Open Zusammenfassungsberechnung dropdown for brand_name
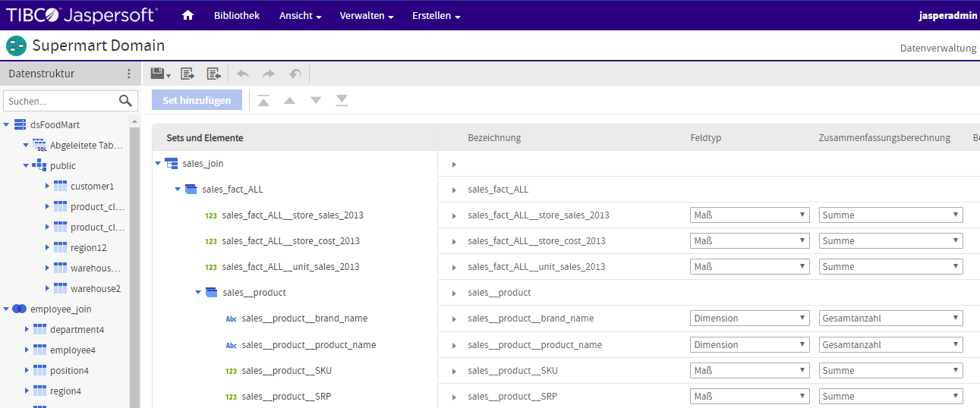The image size is (980, 408). point(890,319)
